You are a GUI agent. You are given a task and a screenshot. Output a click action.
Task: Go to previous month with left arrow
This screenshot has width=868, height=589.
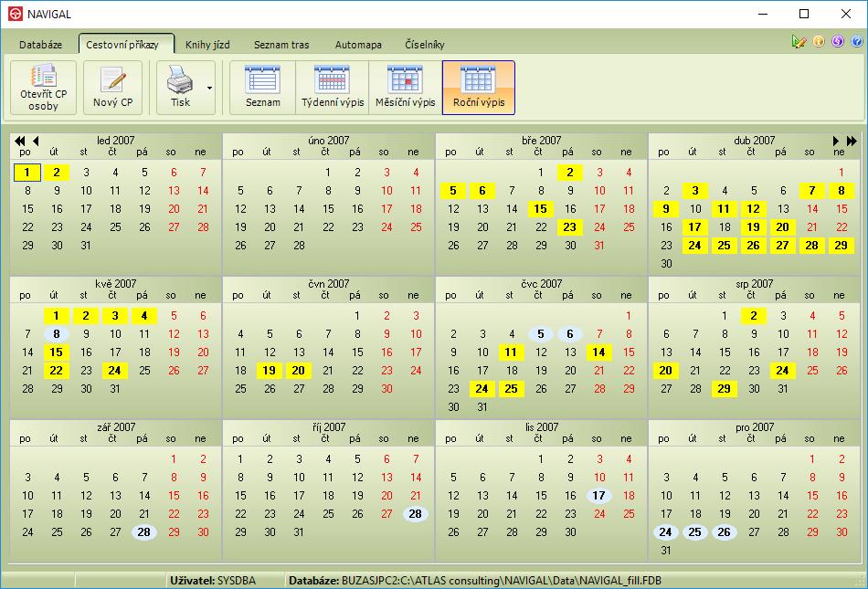click(x=36, y=141)
